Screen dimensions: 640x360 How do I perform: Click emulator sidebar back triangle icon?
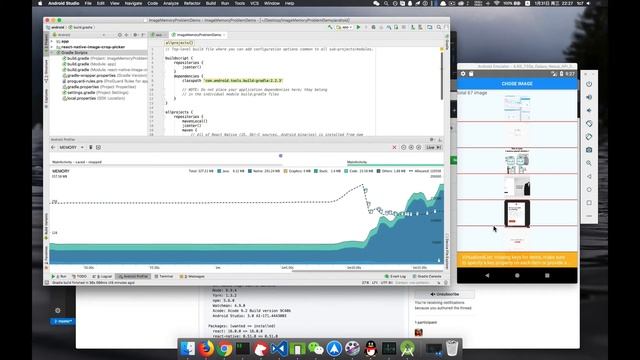[589, 176]
